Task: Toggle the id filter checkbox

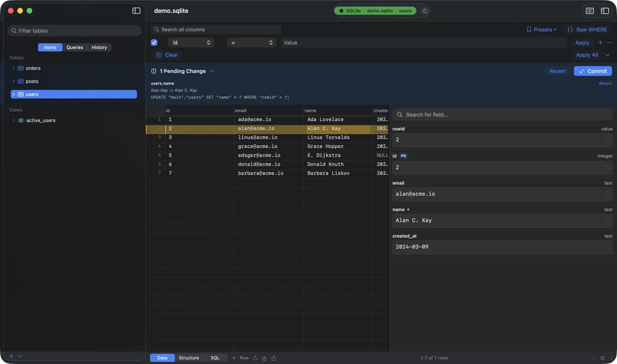Action: pos(154,43)
